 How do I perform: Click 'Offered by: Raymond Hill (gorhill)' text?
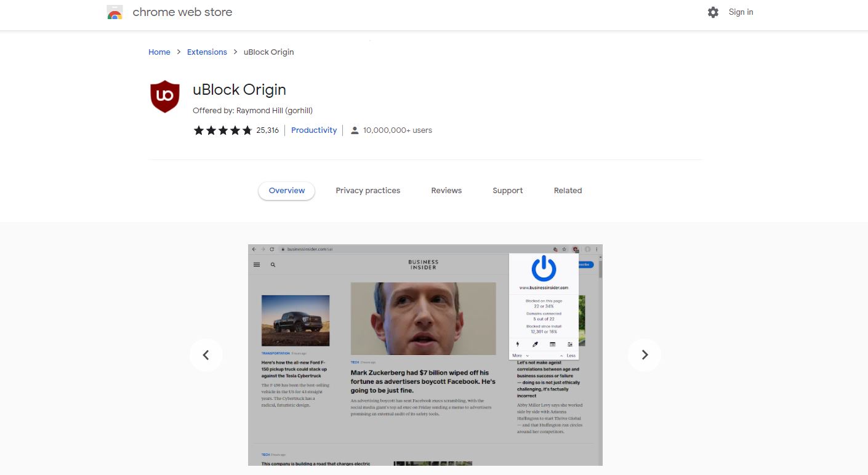coord(253,111)
